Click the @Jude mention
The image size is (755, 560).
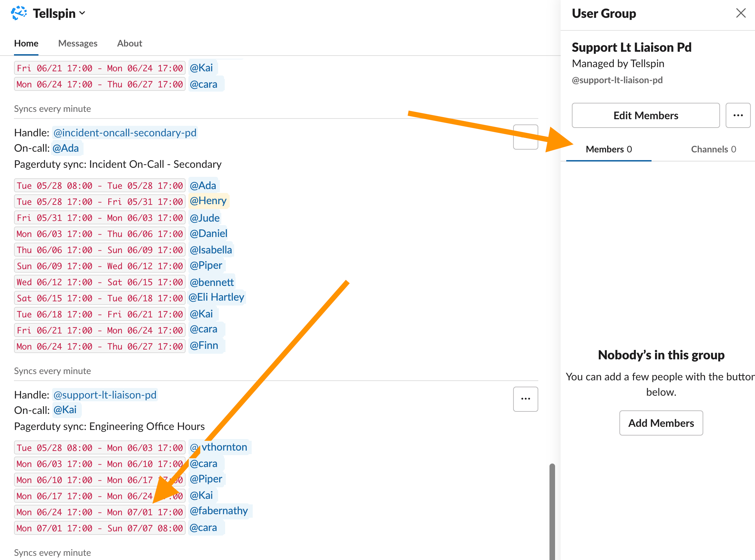[x=204, y=218]
